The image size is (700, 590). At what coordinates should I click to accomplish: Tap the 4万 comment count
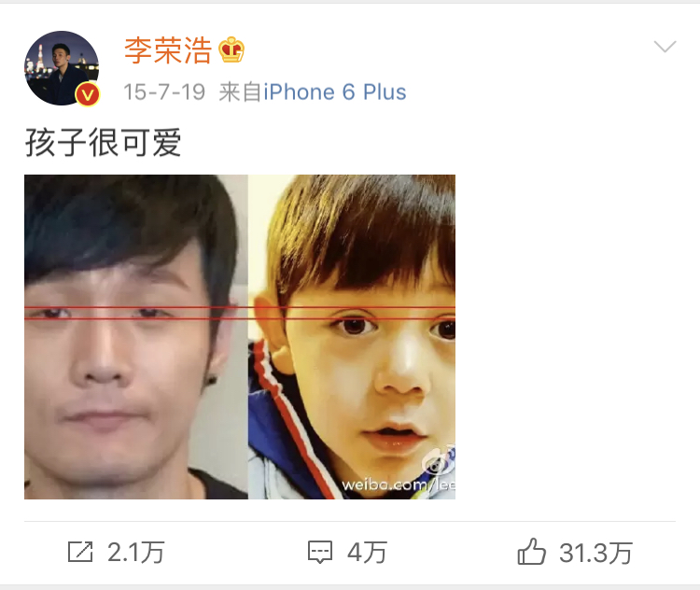367,553
